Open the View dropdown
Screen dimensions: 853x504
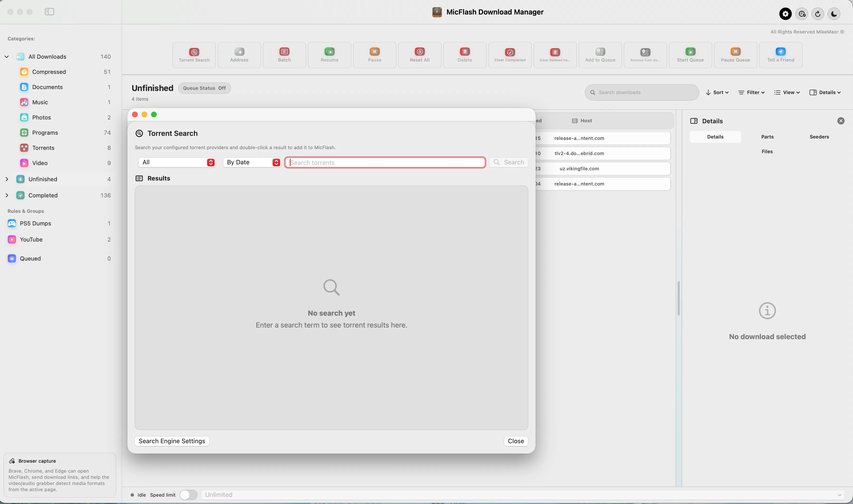[x=787, y=92]
